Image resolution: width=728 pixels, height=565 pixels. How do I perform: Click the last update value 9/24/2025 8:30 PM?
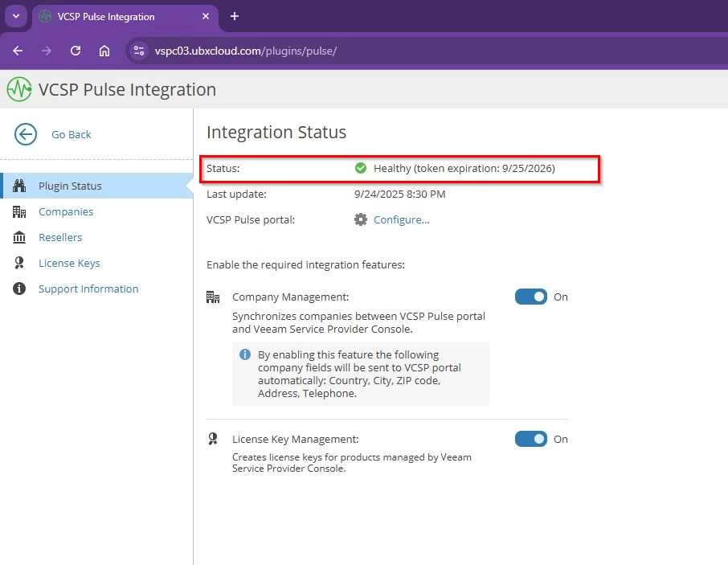click(x=399, y=194)
